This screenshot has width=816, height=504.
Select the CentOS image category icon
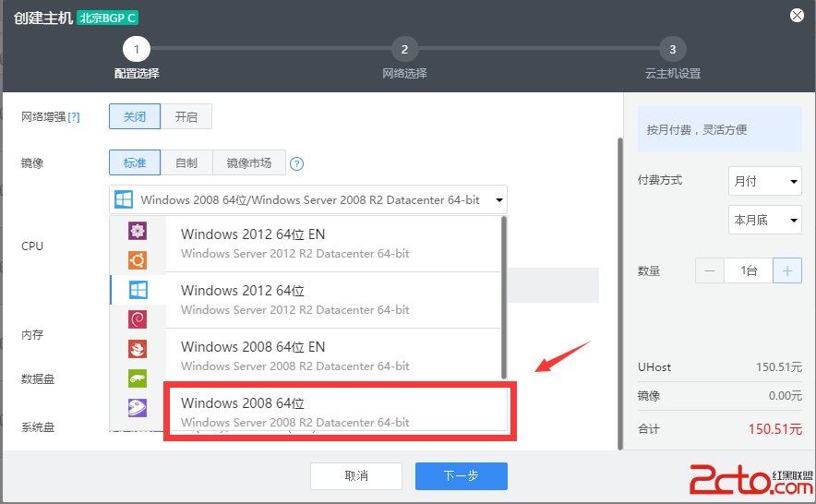pyautogui.click(x=138, y=231)
